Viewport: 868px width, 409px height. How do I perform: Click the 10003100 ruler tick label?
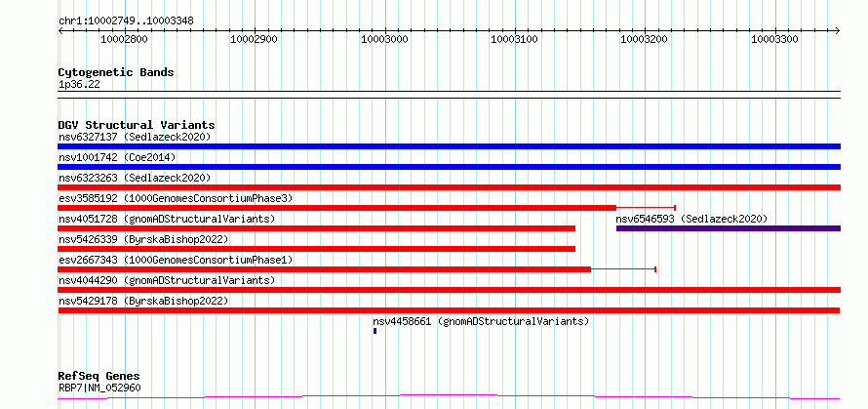tap(515, 39)
